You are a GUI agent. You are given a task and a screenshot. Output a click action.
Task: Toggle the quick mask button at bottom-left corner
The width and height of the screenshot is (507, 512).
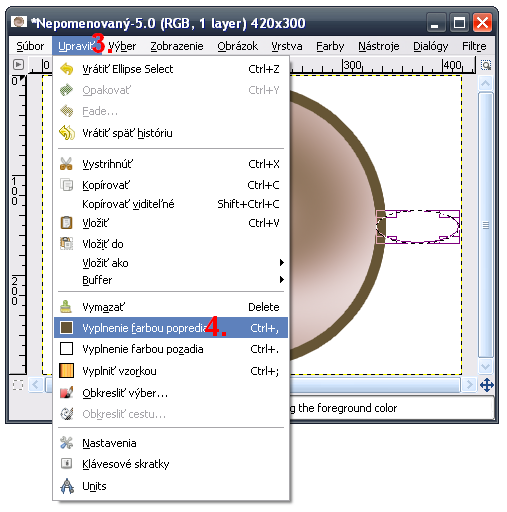18,385
